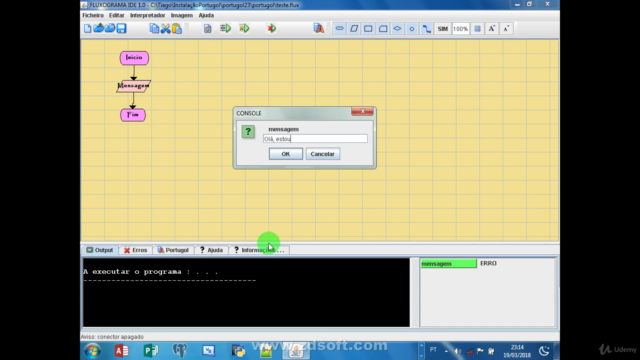The image size is (640, 360).
Task: Select the Mensagem flowchart node
Action: tap(133, 86)
